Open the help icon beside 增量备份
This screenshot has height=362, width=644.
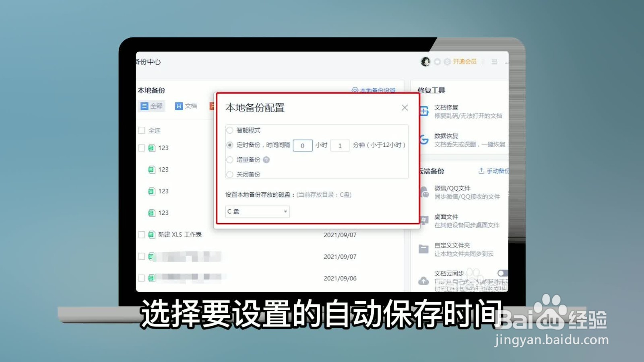(266, 160)
